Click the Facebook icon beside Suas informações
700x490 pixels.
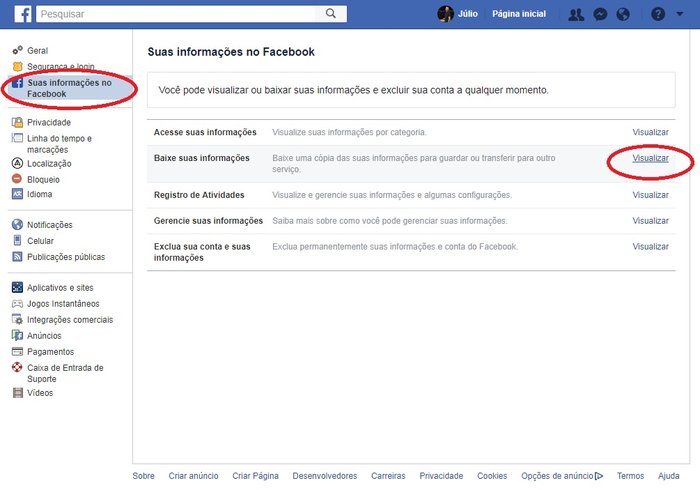[x=17, y=83]
